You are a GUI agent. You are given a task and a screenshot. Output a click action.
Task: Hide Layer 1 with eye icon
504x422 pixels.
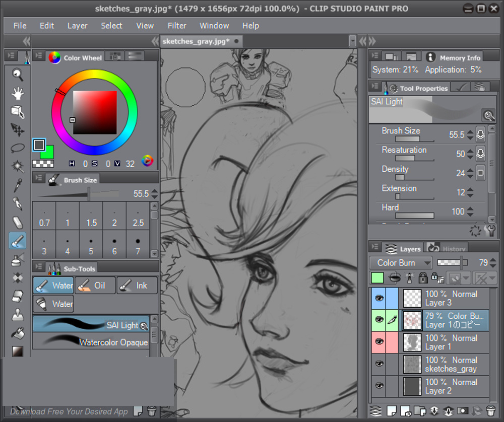pos(380,342)
